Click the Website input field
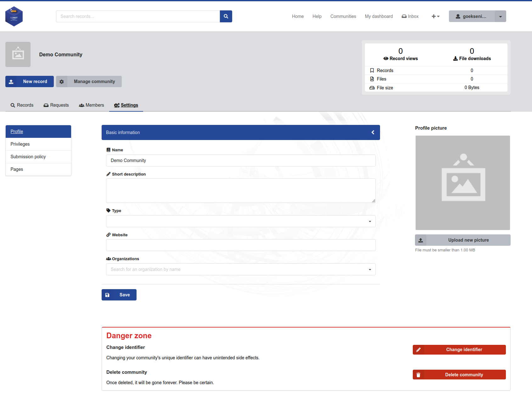The image size is (532, 398). (241, 245)
